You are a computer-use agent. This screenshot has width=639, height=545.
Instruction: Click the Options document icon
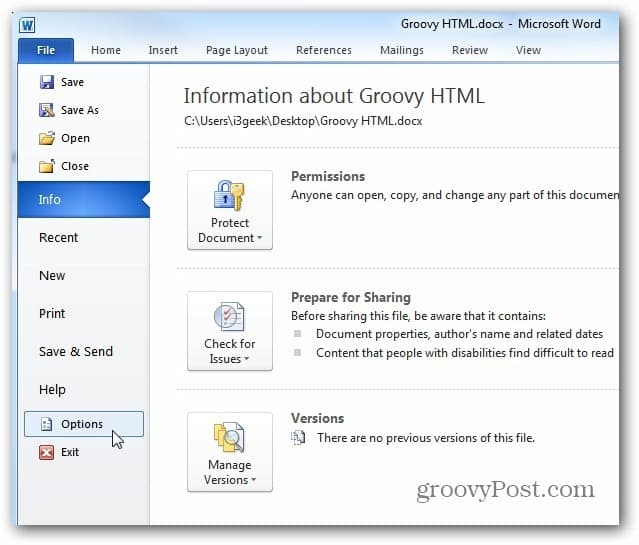click(x=46, y=424)
